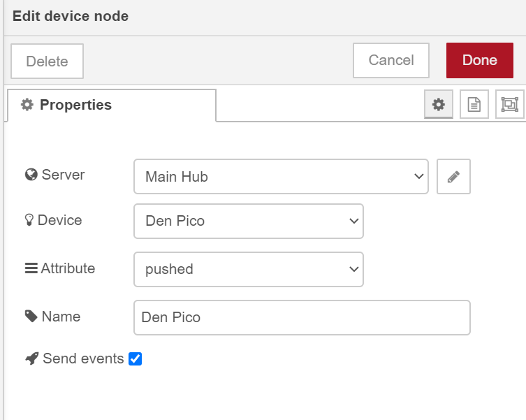Open the Server dropdown showing Main Hub
Viewport: 526px width, 420px height.
(x=281, y=177)
